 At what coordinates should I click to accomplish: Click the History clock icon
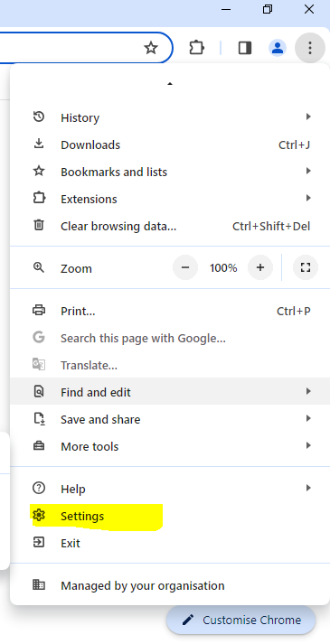39,117
